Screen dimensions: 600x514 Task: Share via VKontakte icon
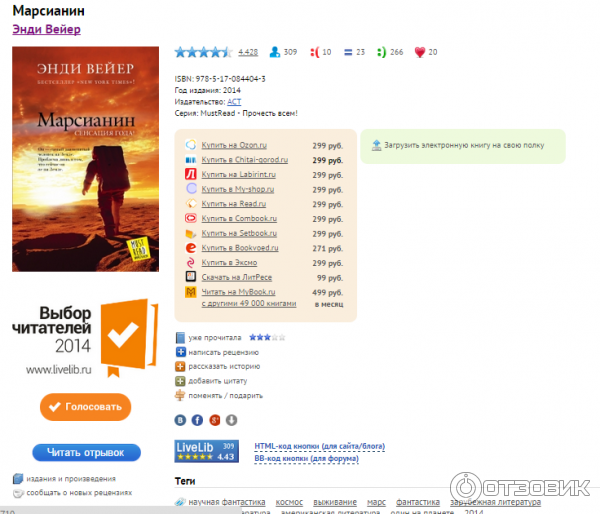180,420
